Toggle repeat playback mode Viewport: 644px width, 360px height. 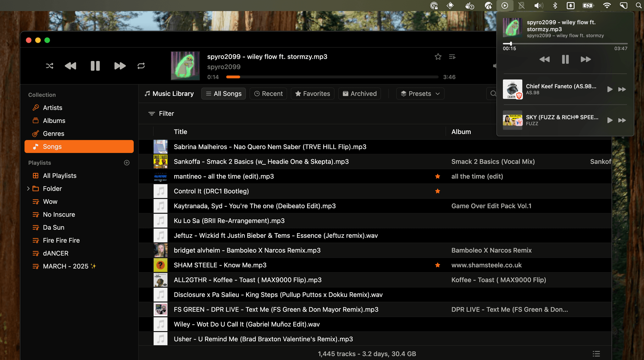coord(141,66)
